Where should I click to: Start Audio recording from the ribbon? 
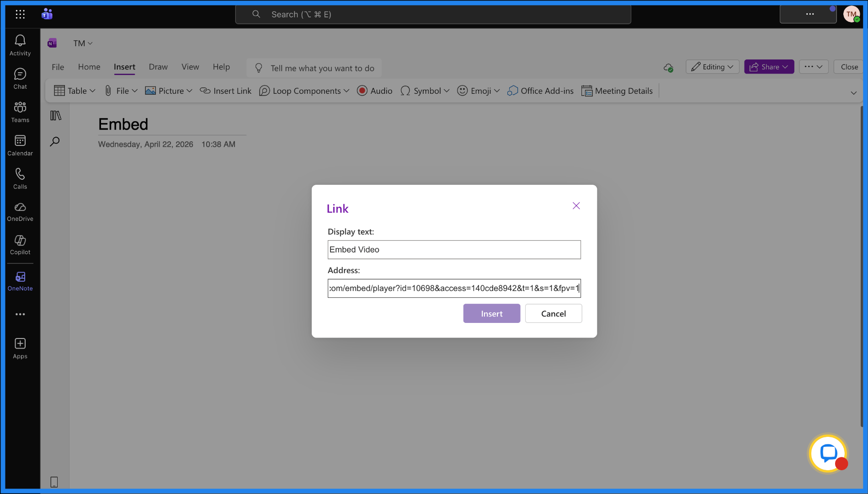375,91
